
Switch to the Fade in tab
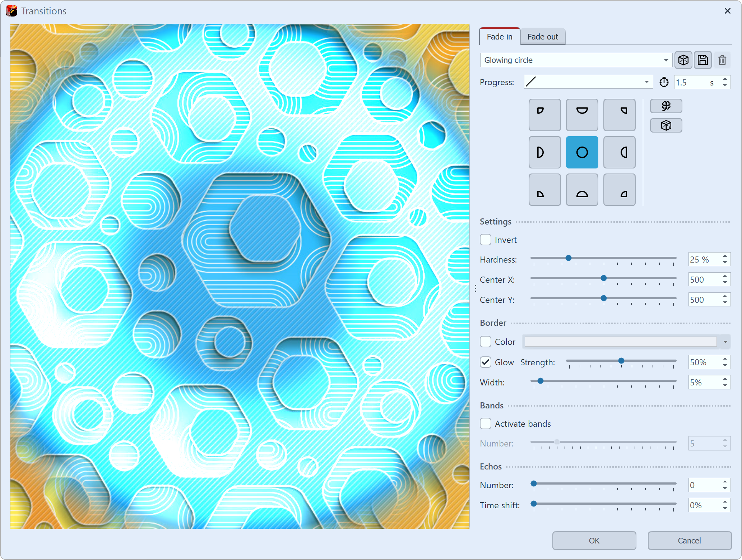click(x=498, y=37)
